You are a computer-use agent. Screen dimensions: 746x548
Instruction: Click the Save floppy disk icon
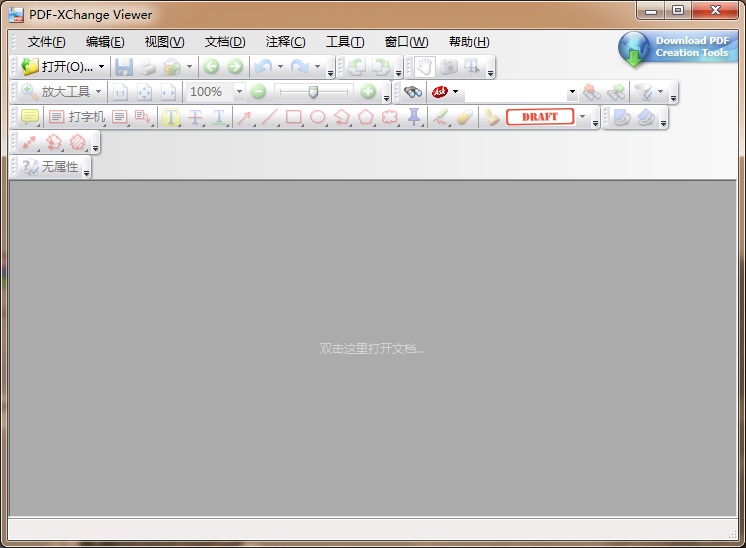(x=124, y=67)
